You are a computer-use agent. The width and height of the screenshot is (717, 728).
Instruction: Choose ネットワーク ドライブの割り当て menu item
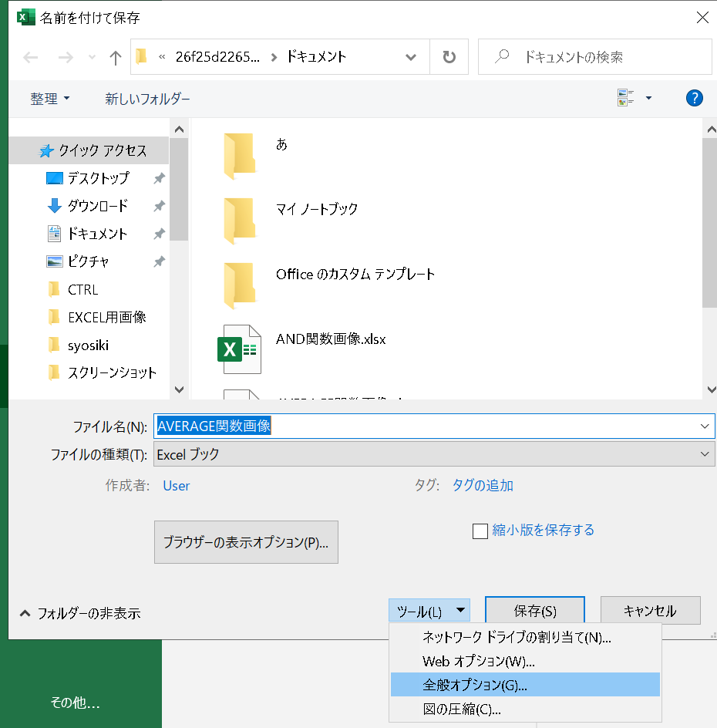pos(525,638)
